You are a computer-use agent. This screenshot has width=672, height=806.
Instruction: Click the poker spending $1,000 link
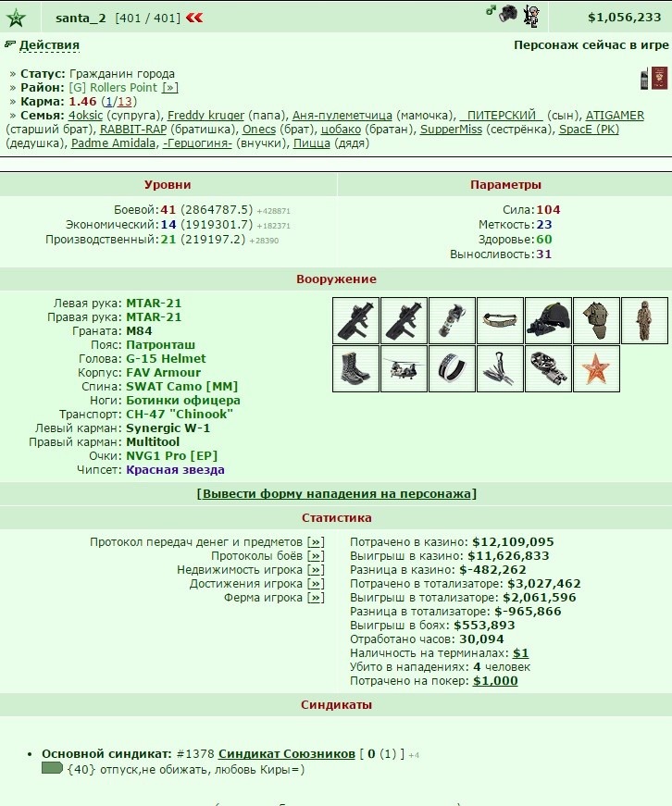pyautogui.click(x=495, y=681)
